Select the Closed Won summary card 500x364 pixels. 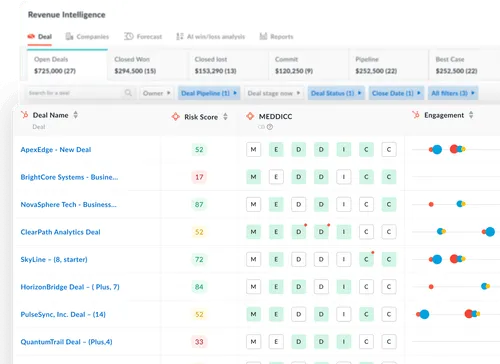click(148, 65)
